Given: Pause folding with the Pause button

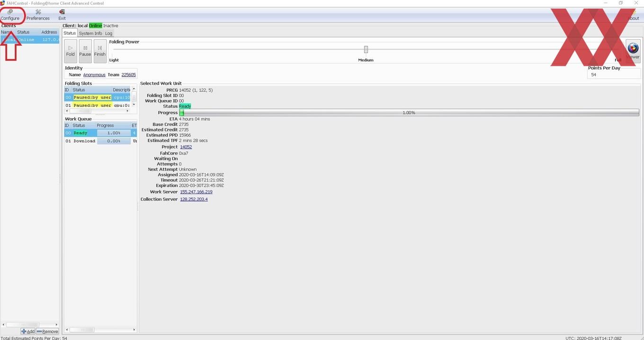Looking at the screenshot, I should tap(85, 51).
